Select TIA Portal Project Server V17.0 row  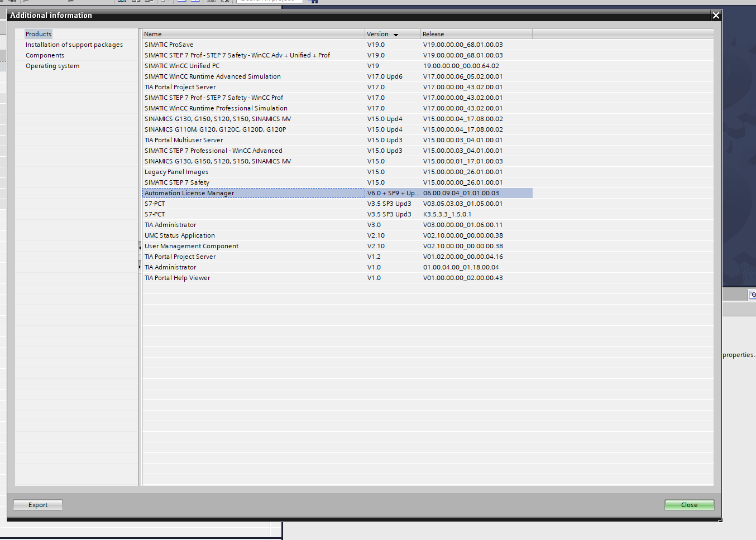click(x=337, y=87)
